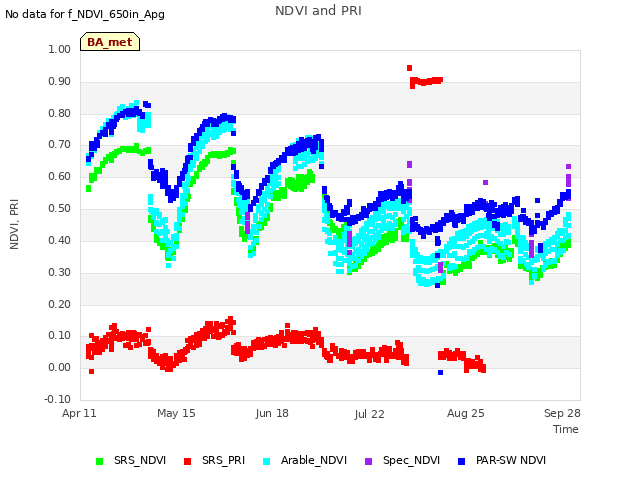640x480 pixels.
Task: Click the BA_met label tag
Action: pos(110,42)
